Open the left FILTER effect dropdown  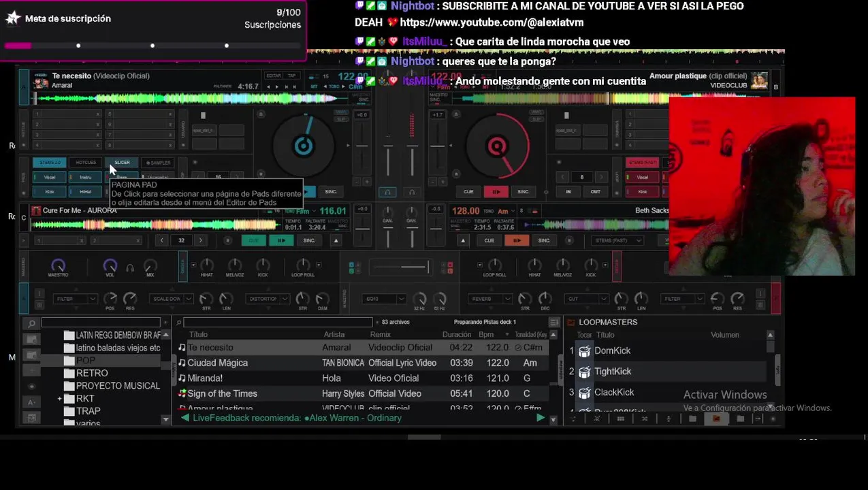(x=76, y=299)
